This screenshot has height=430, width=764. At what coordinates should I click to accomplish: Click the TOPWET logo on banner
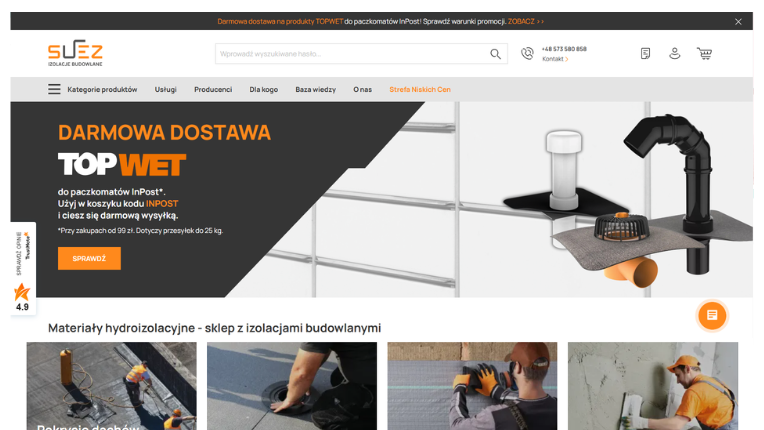point(122,165)
